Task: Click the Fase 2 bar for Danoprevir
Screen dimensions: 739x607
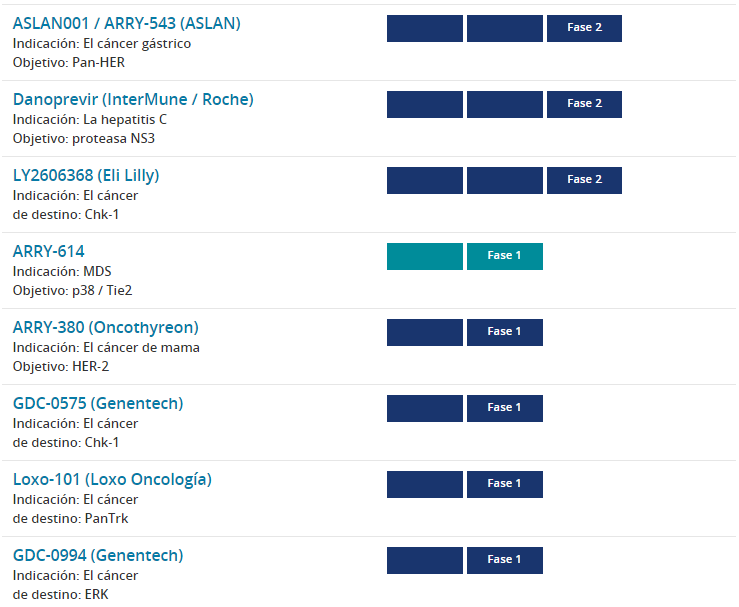Action: [584, 104]
